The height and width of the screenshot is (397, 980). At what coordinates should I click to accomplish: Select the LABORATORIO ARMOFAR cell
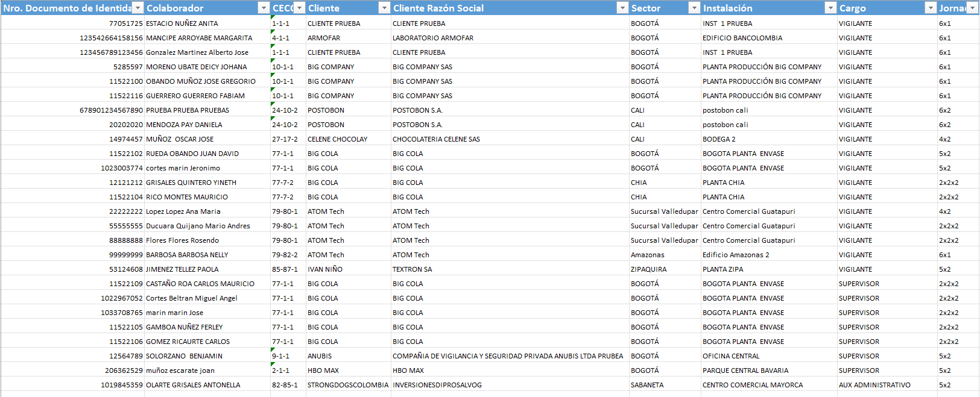click(510, 38)
